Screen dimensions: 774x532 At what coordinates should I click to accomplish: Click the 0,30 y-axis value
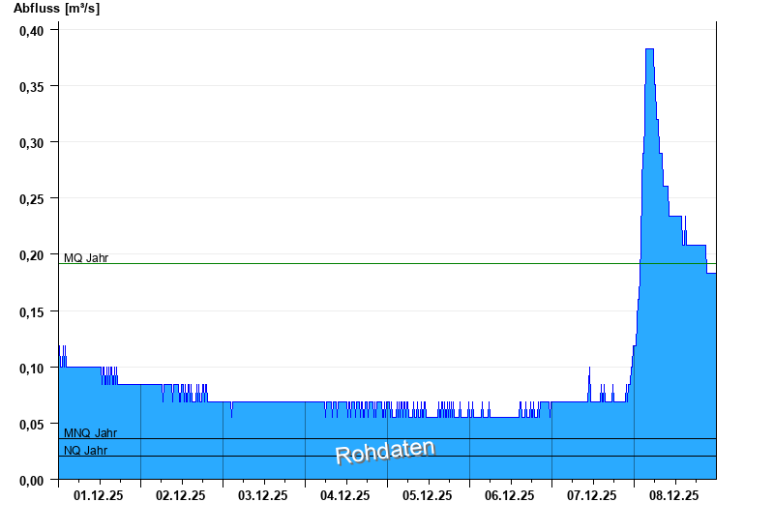[32, 143]
